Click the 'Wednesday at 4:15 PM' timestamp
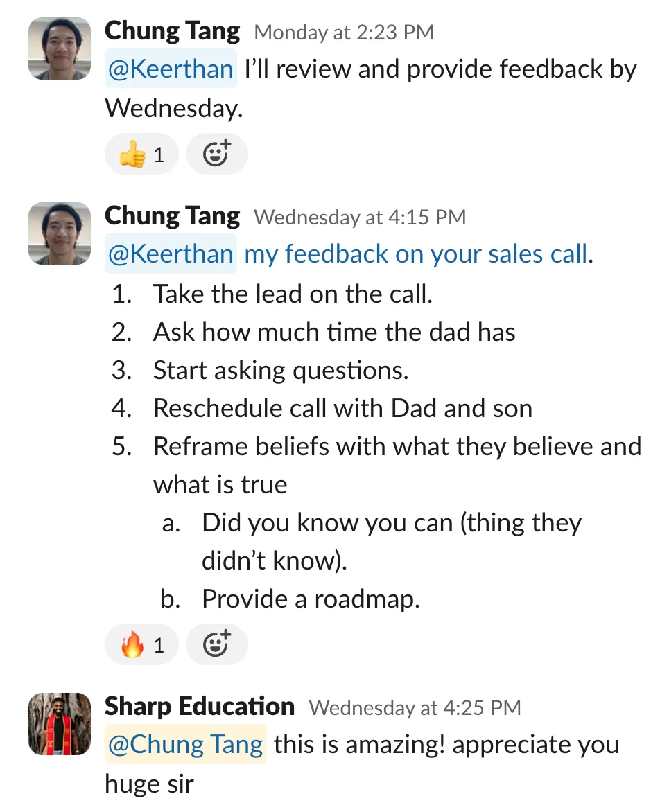This screenshot has height=812, width=660. (x=360, y=218)
